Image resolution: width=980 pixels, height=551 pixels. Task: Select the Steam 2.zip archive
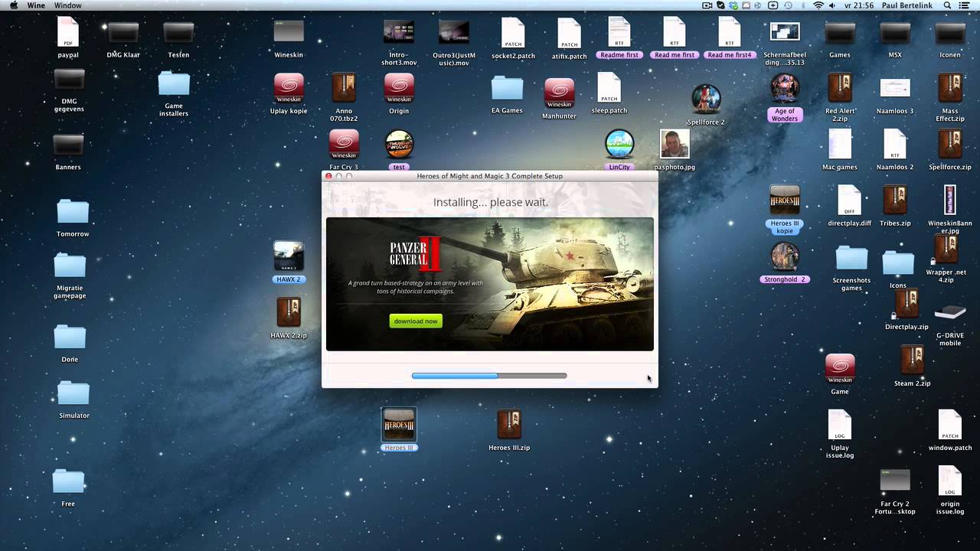pyautogui.click(x=912, y=360)
